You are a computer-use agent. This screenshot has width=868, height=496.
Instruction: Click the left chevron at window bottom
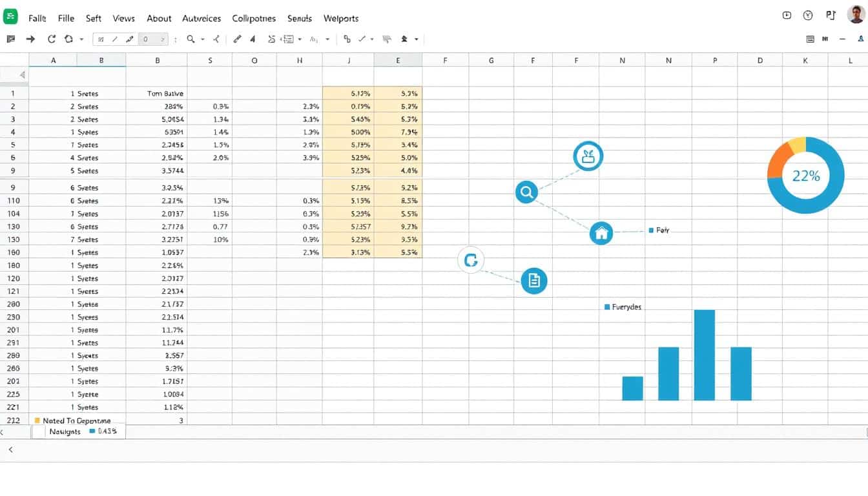coord(10,449)
